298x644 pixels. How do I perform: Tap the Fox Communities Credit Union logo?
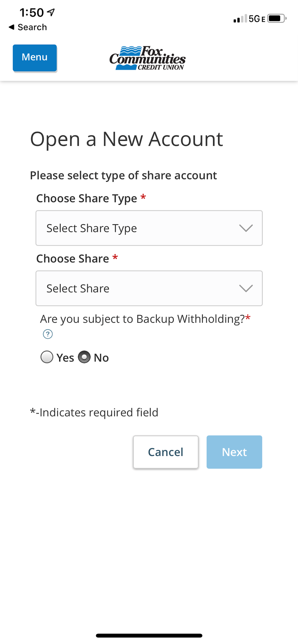tap(147, 58)
